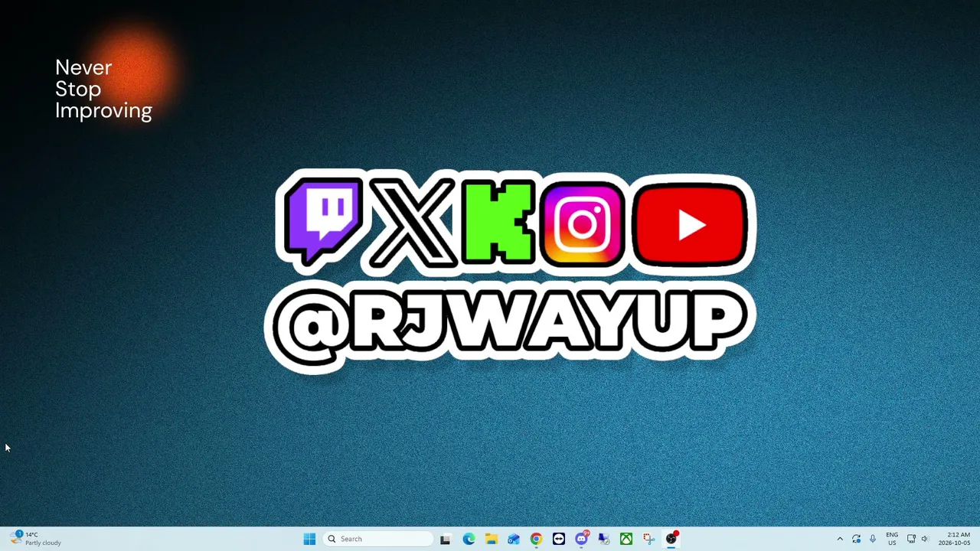
Task: Click the taskbar Search box
Action: [x=377, y=539]
